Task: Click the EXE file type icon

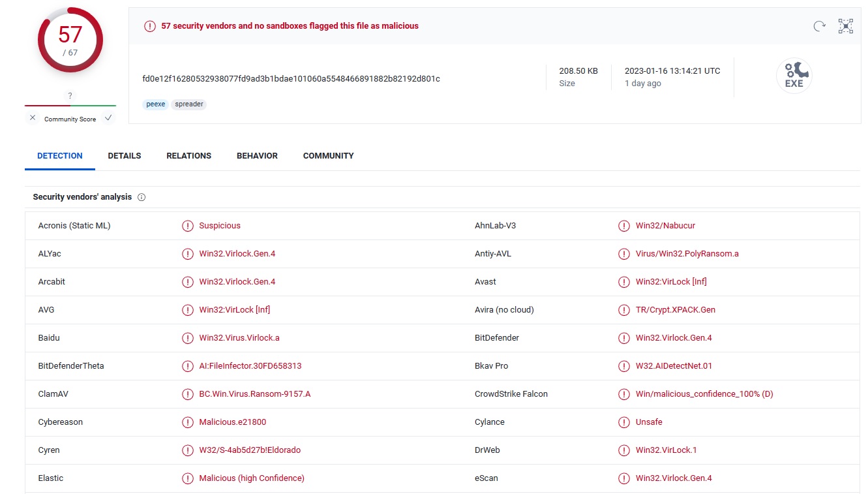Action: (x=794, y=76)
